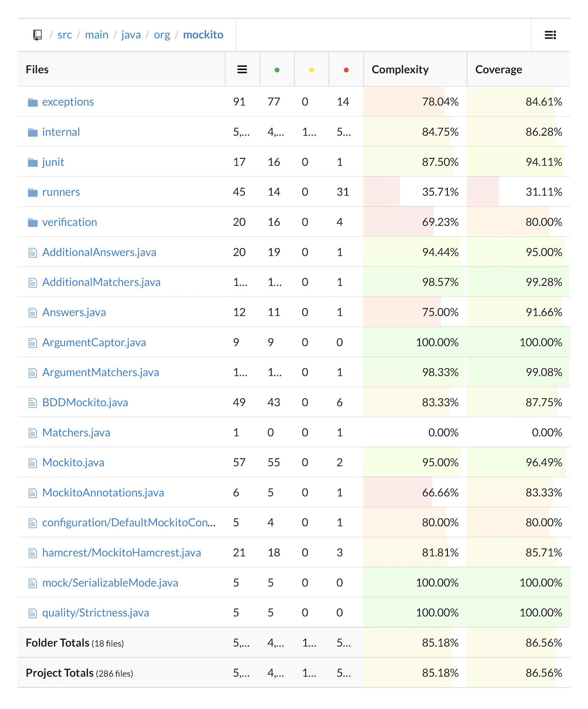Open the verification folder

[69, 222]
